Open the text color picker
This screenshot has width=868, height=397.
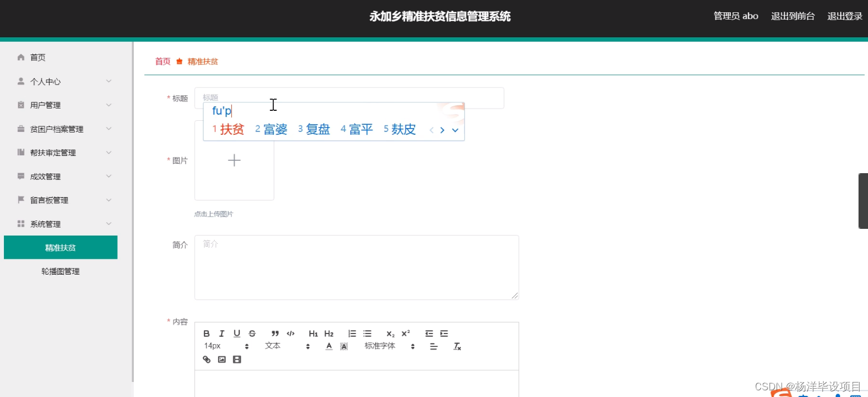point(329,346)
